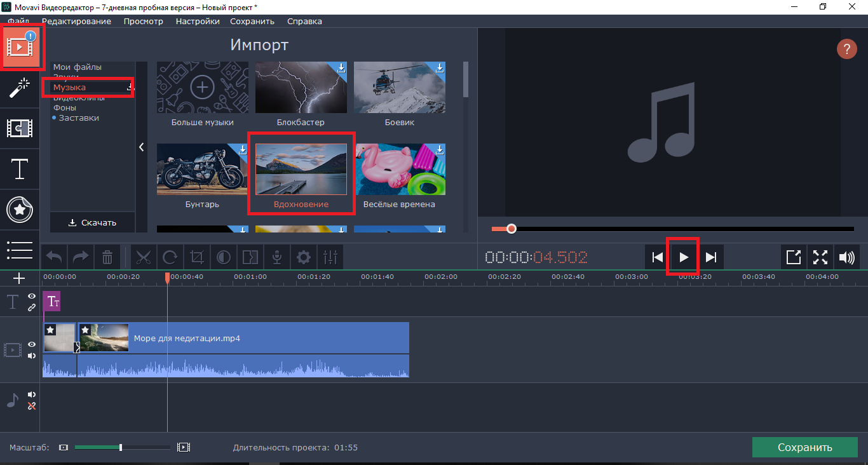The width and height of the screenshot is (868, 465).
Task: Add a track with plus button
Action: click(19, 278)
